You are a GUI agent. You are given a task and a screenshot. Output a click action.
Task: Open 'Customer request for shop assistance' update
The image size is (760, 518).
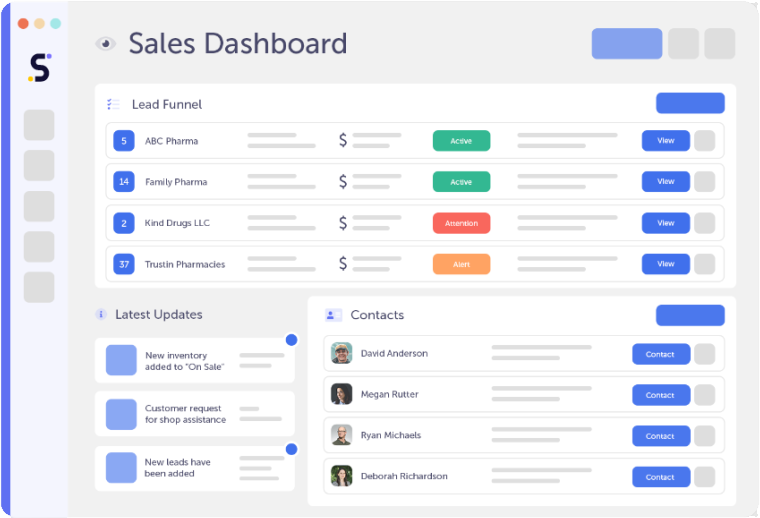click(x=195, y=414)
